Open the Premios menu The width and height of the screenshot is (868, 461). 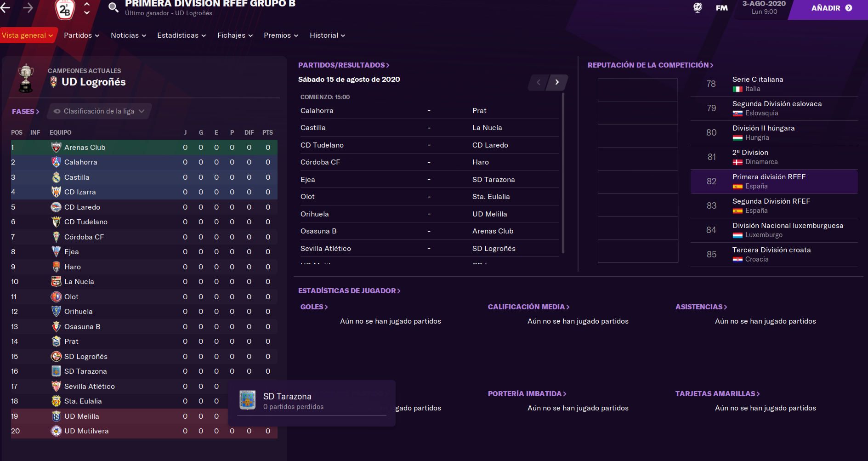[x=281, y=35]
